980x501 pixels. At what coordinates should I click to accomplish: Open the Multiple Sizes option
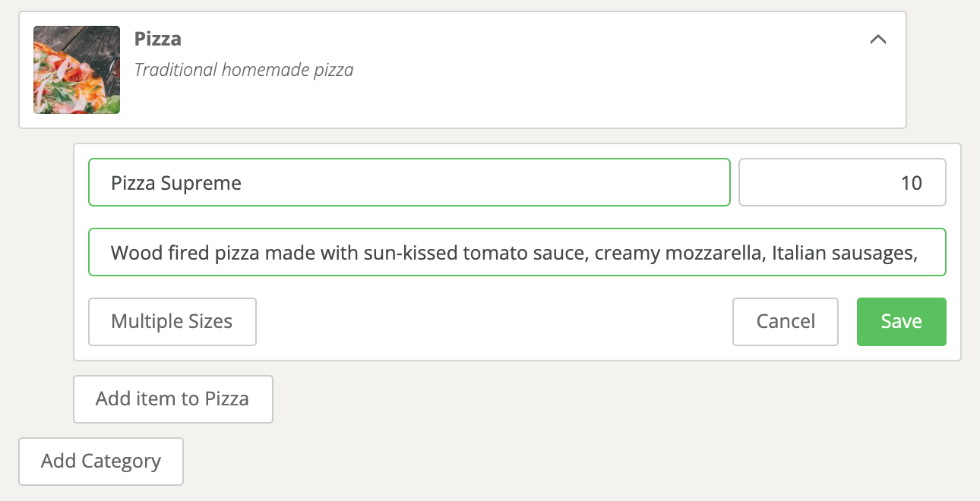point(172,322)
